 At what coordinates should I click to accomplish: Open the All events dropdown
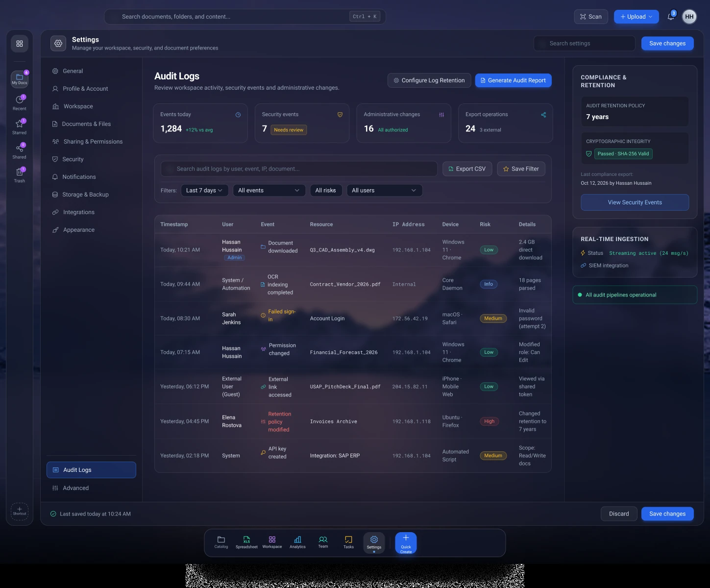269,191
